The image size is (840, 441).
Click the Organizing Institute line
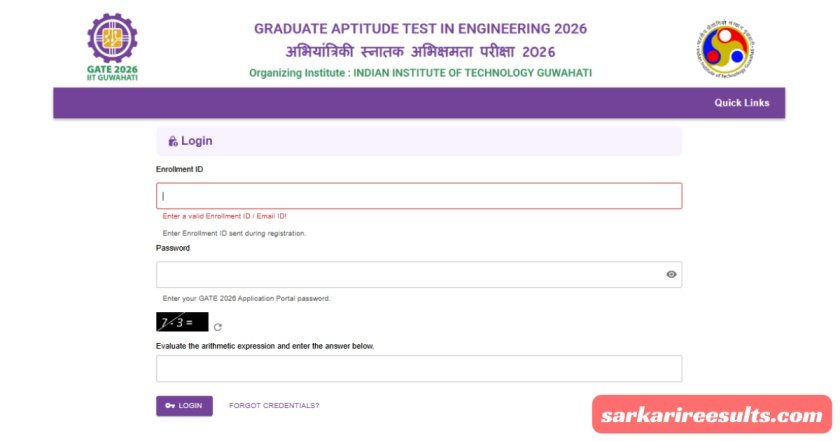pos(420,73)
